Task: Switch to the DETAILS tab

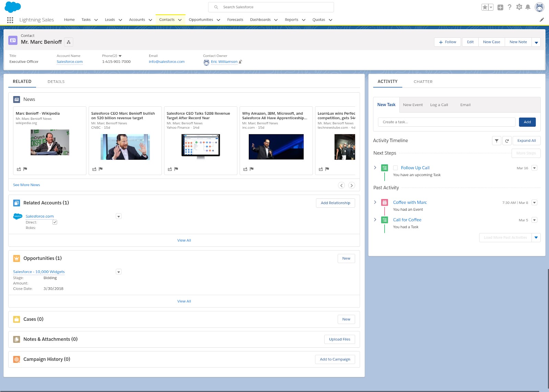Action: (56, 82)
